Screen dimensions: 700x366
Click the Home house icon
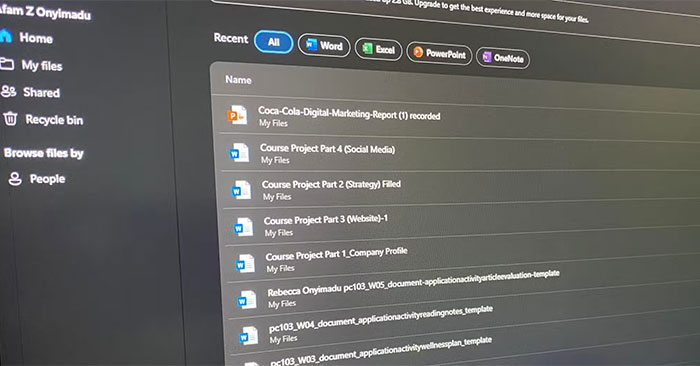[x=5, y=35]
